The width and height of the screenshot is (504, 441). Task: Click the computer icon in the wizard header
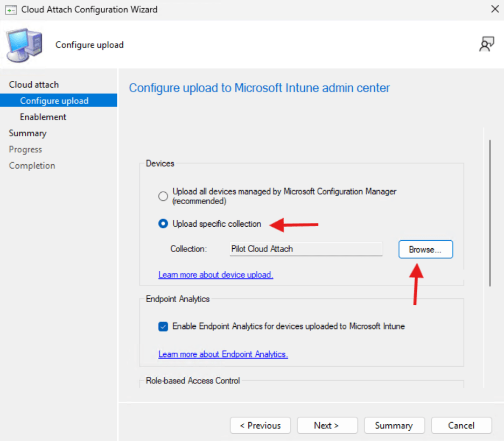(24, 44)
